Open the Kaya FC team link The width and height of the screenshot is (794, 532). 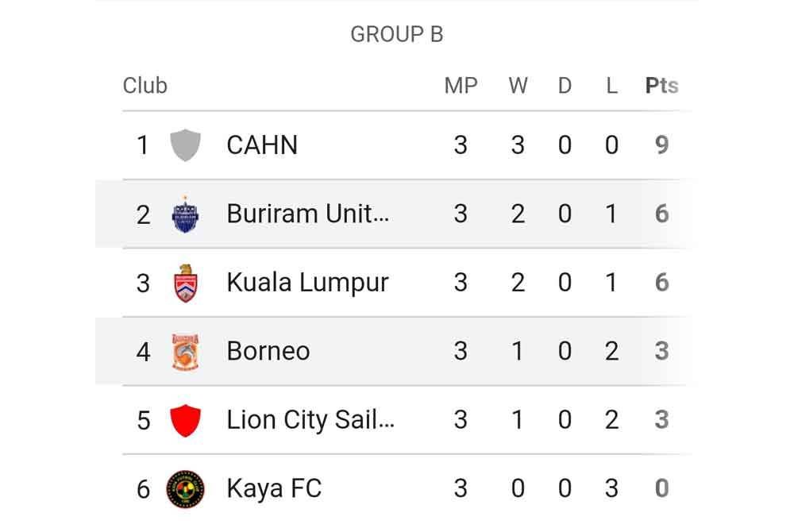point(274,489)
